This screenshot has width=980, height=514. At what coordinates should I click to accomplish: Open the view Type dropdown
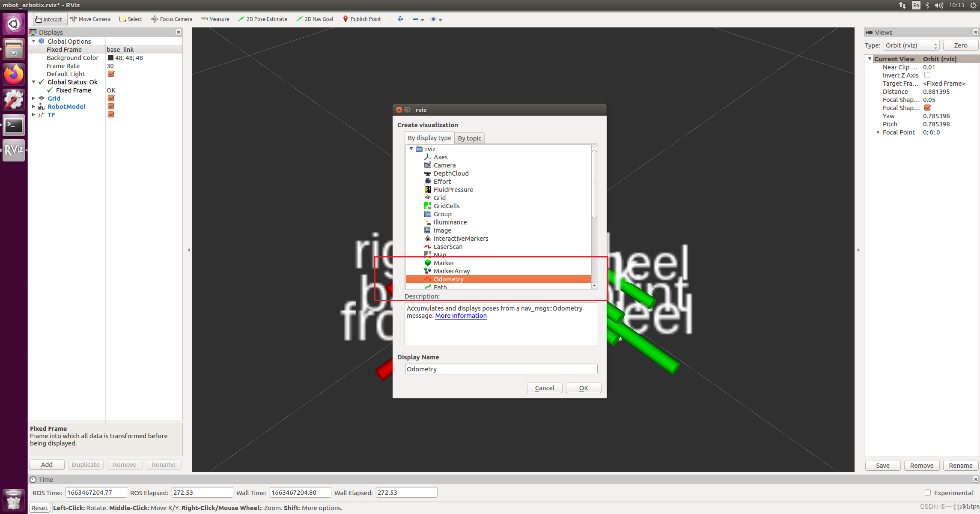pos(911,45)
